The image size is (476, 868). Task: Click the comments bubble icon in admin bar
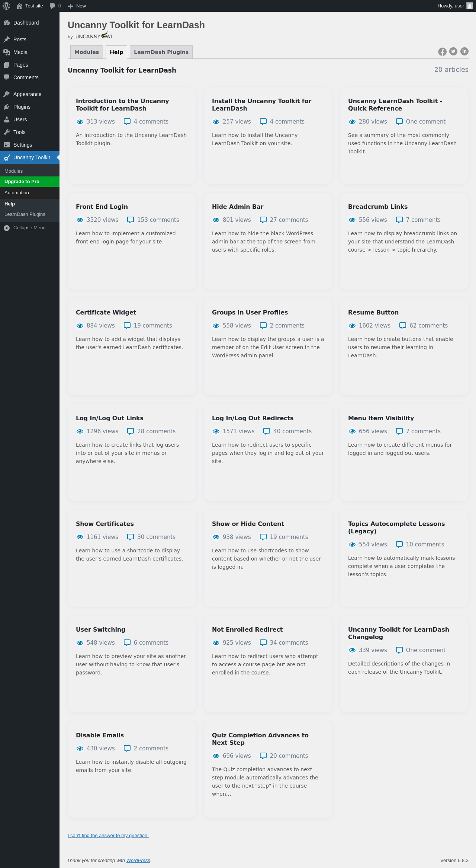(x=52, y=6)
